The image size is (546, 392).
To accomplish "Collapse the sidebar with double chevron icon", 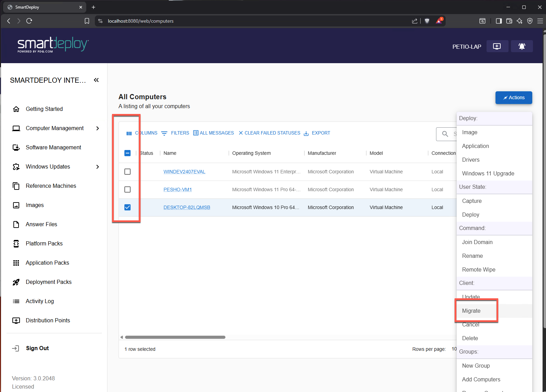I will click(96, 80).
